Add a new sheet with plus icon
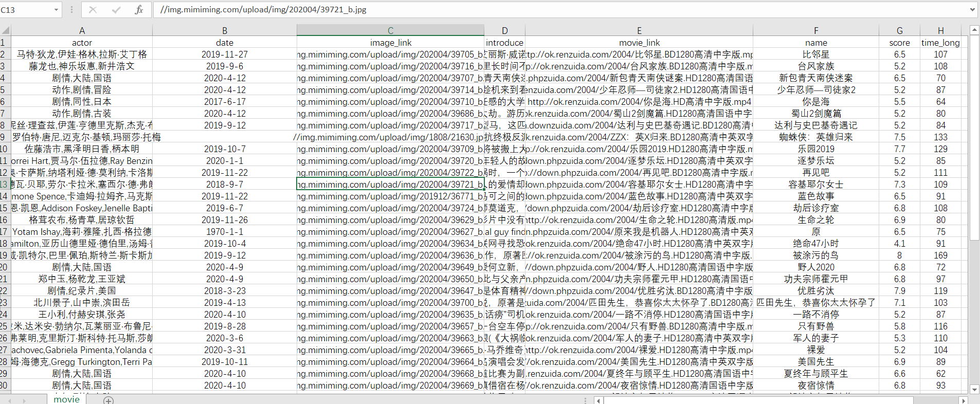 pyautogui.click(x=108, y=400)
